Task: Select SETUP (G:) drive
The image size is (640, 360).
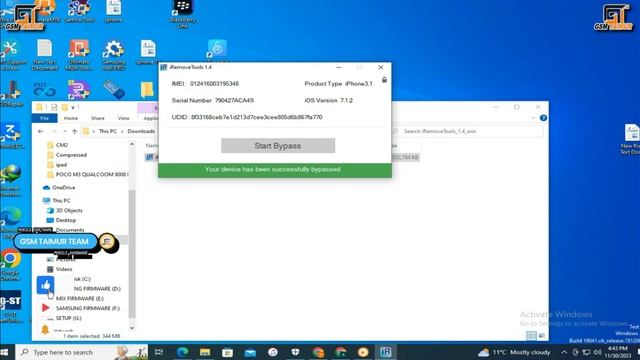Action: pyautogui.click(x=68, y=318)
